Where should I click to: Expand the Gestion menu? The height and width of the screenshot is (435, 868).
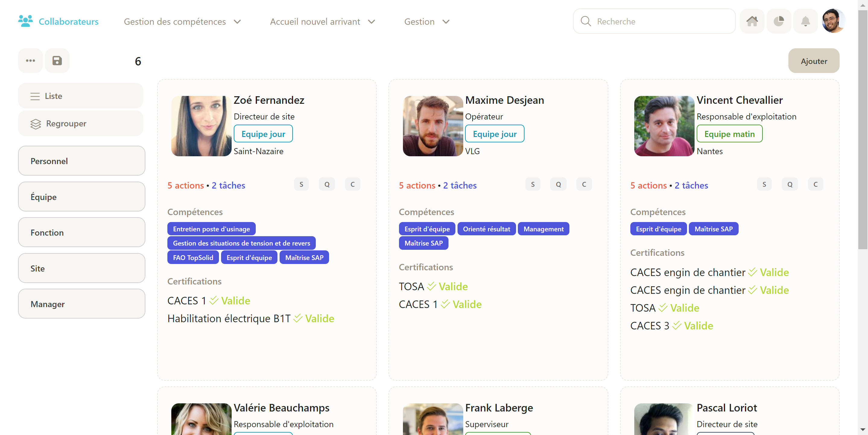426,21
